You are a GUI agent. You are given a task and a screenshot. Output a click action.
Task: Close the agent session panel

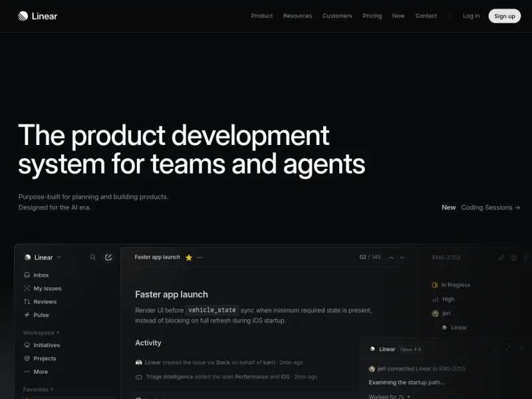pyautogui.click(x=522, y=348)
